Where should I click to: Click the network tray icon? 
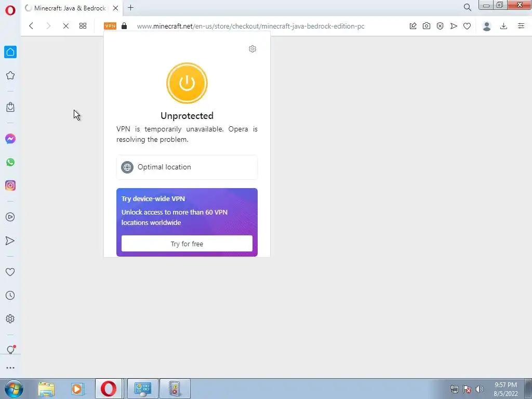[x=454, y=389]
